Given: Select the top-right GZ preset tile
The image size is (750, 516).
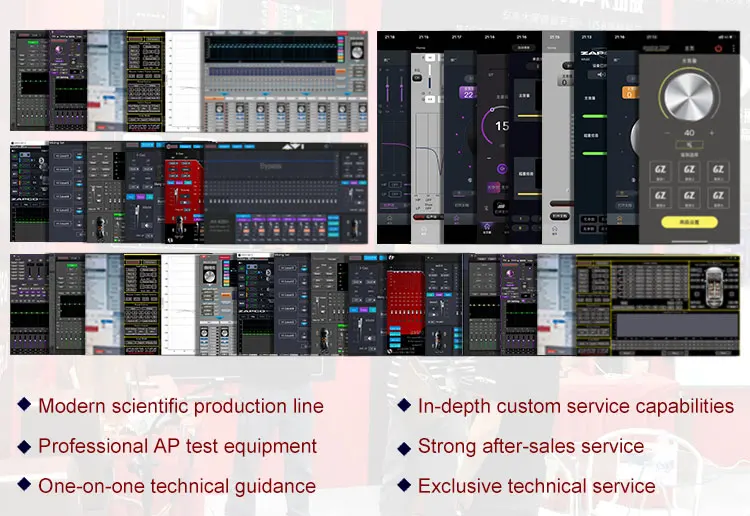Looking at the screenshot, I should point(717,170).
